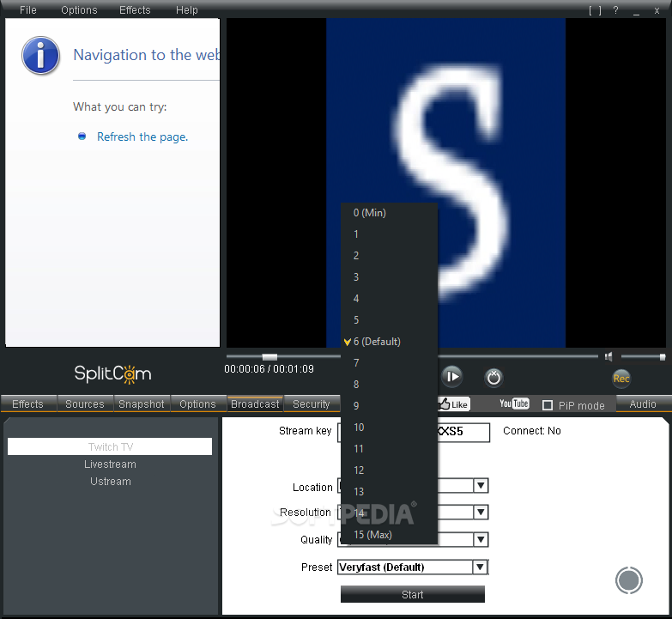Select value 5 in the list
The image size is (672, 619).
tap(389, 319)
